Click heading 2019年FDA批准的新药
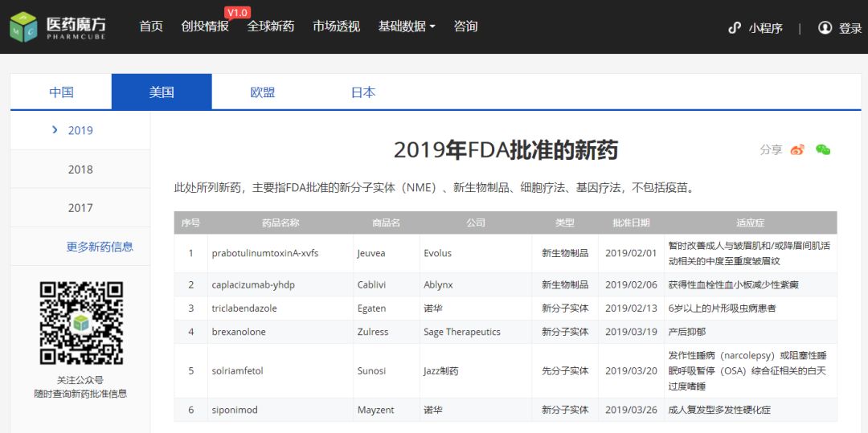868x433 pixels. coord(506,150)
